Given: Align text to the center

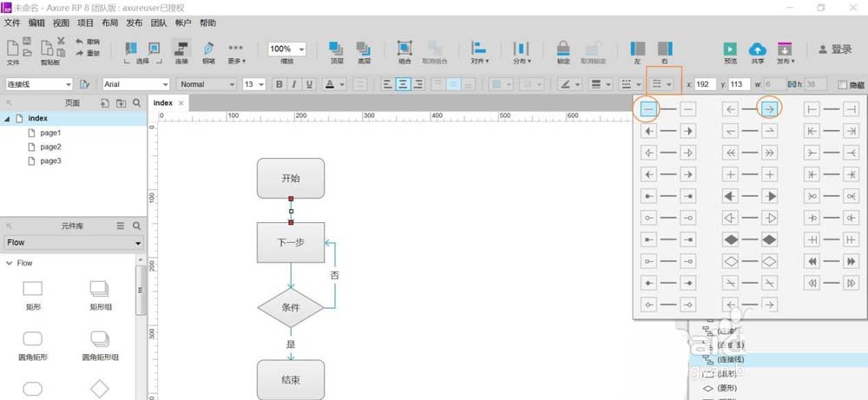Looking at the screenshot, I should click(403, 84).
